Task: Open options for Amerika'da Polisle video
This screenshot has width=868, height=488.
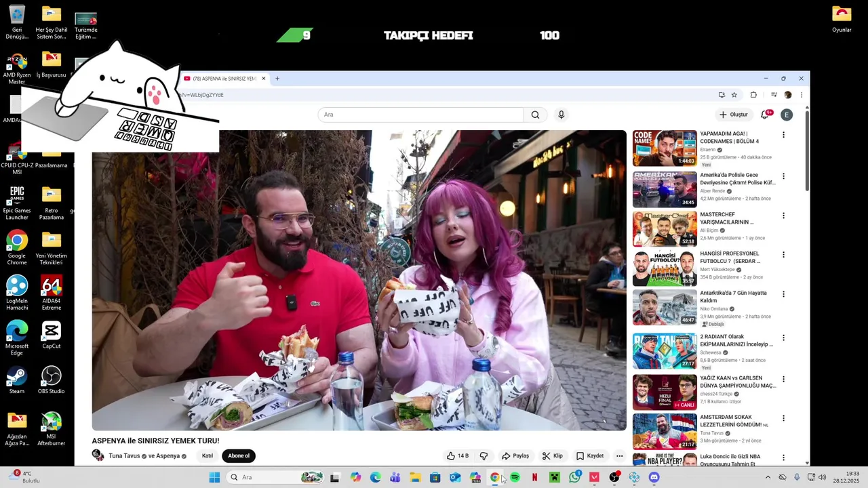Action: tap(783, 176)
